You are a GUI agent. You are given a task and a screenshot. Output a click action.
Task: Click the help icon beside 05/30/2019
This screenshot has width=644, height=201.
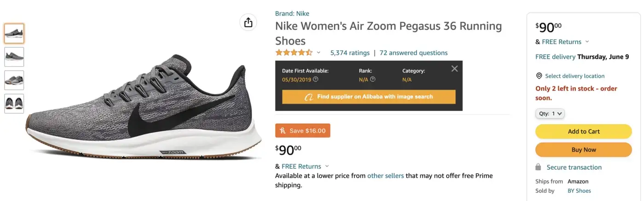click(x=316, y=80)
